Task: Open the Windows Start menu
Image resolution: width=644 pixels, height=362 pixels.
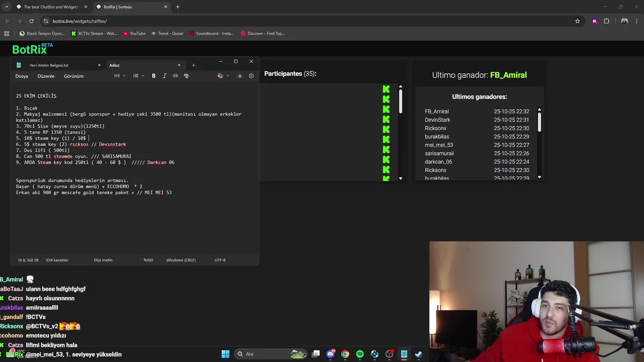Action: click(x=225, y=354)
